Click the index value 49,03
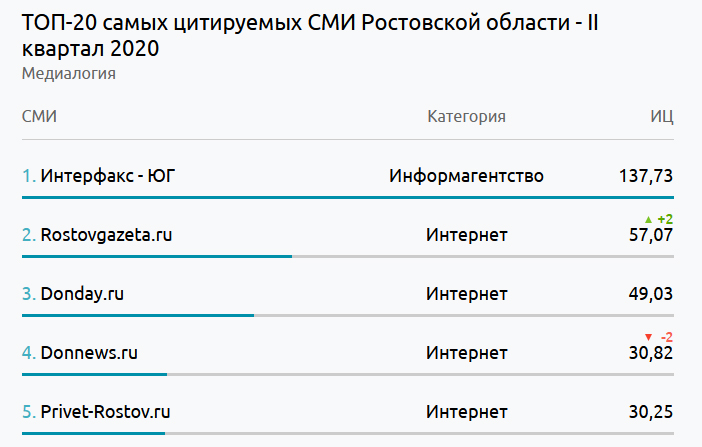This screenshot has width=702, height=447. pyautogui.click(x=650, y=294)
